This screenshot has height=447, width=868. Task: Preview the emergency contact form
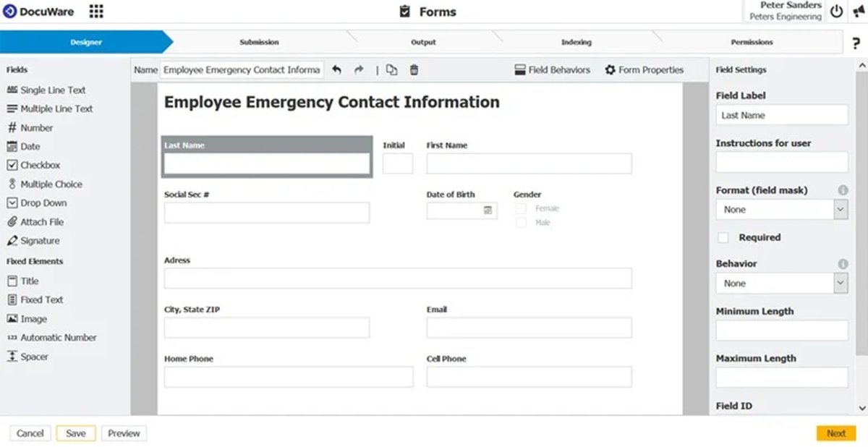pos(124,433)
